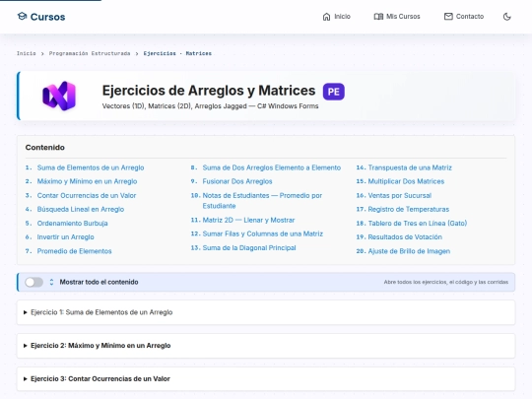Viewport: 532px width, 399px height.
Task: Open Notas de Estudiantes — Promedio por Estudiante
Action: 262,201
